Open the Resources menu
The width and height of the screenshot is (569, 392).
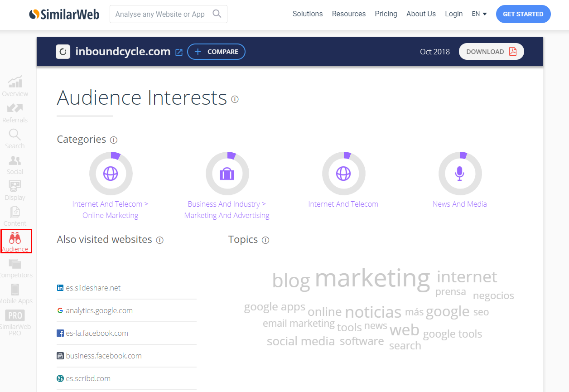click(x=349, y=14)
